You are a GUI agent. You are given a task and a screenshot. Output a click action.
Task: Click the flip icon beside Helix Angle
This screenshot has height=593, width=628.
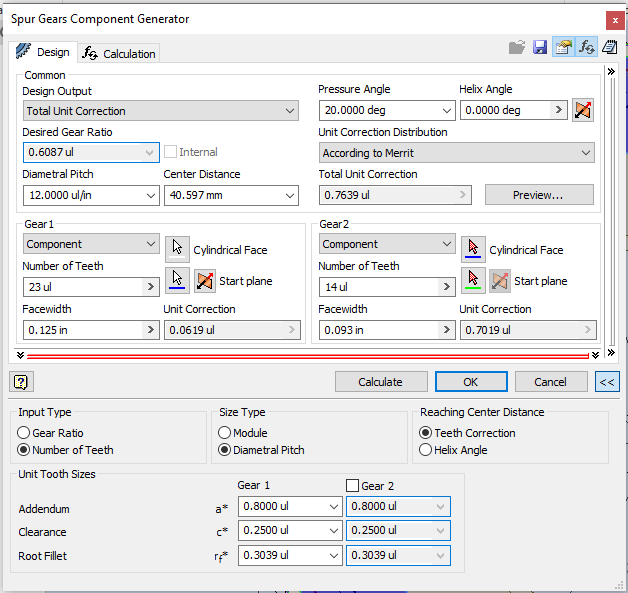coord(583,110)
